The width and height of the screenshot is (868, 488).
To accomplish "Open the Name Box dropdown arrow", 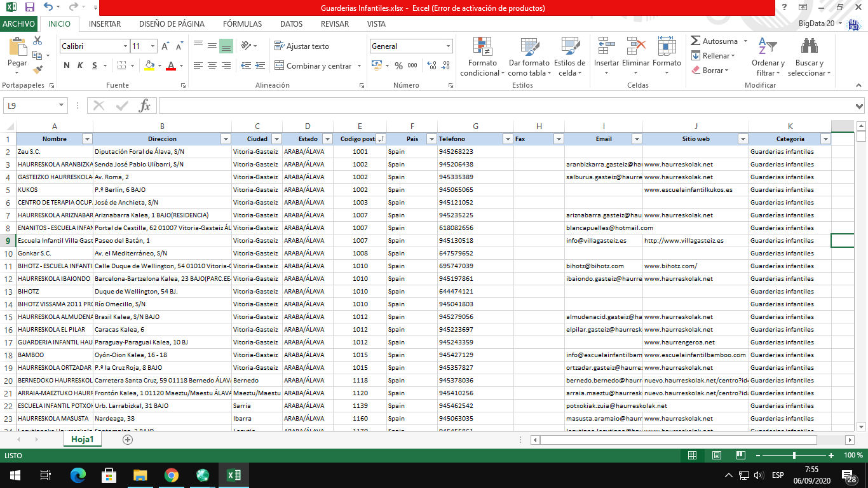I will [62, 105].
